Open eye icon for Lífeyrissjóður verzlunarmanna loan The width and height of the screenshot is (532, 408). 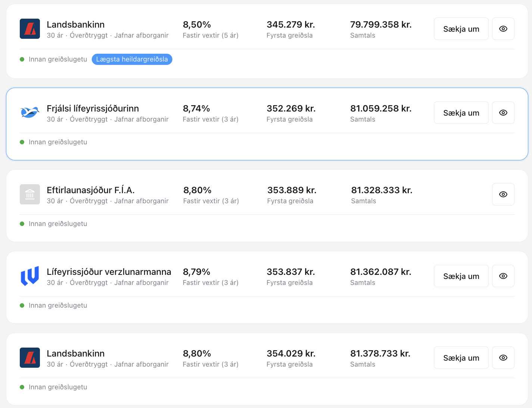(503, 276)
